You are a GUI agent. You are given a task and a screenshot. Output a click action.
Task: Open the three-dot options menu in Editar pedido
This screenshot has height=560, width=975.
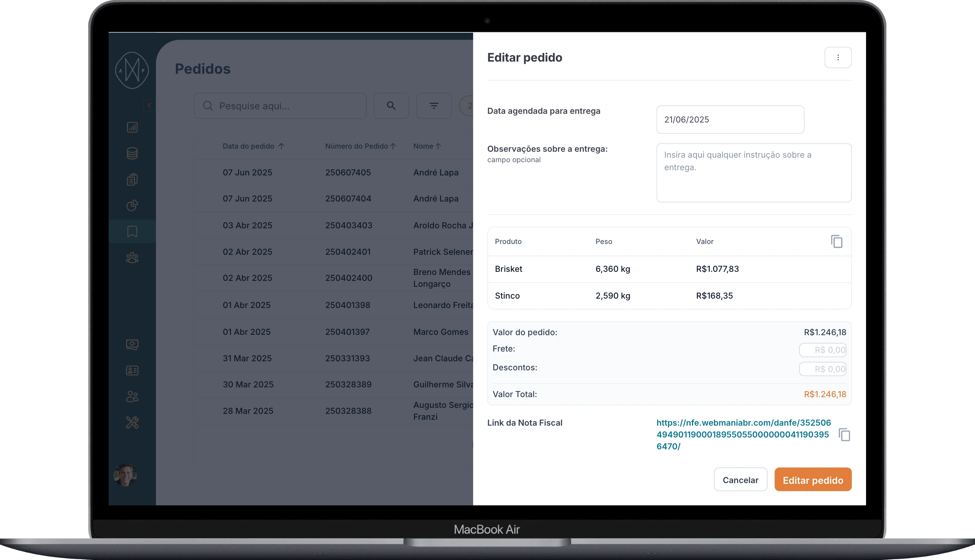coord(838,58)
